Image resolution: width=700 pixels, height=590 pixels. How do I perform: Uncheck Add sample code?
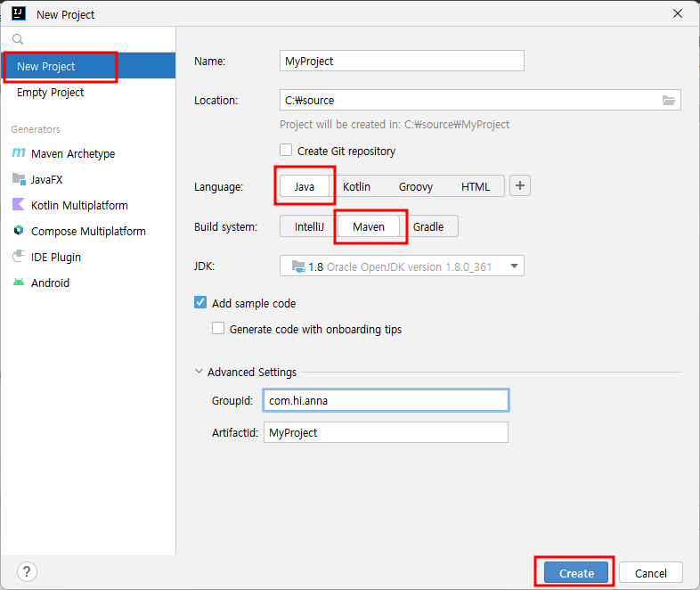(200, 302)
